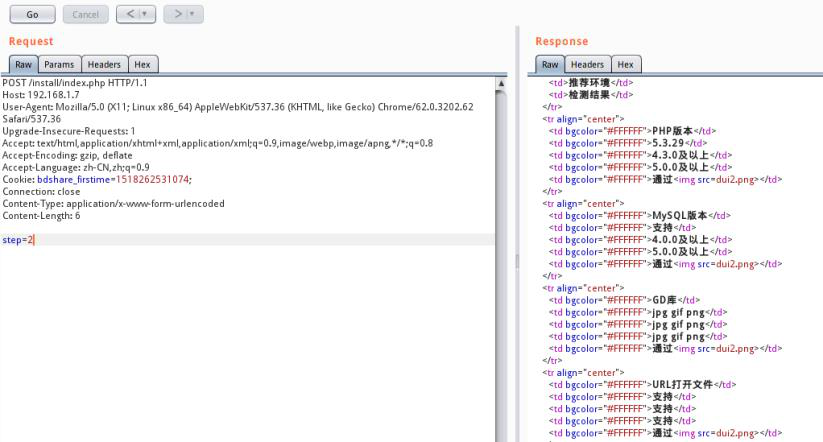Click the POST /install/index.php request line
823x442 pixels.
75,83
